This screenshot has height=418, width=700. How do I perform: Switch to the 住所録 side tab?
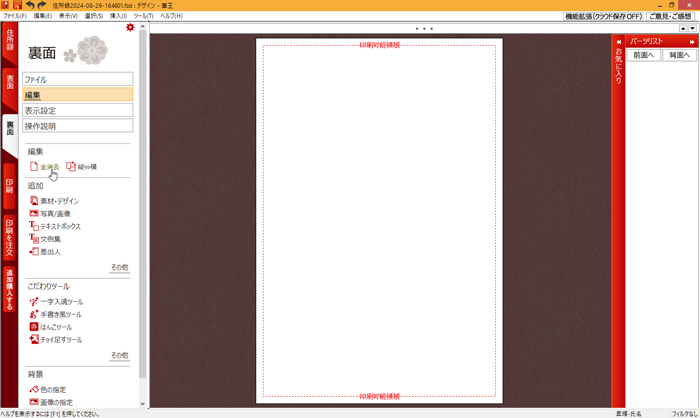(10, 41)
